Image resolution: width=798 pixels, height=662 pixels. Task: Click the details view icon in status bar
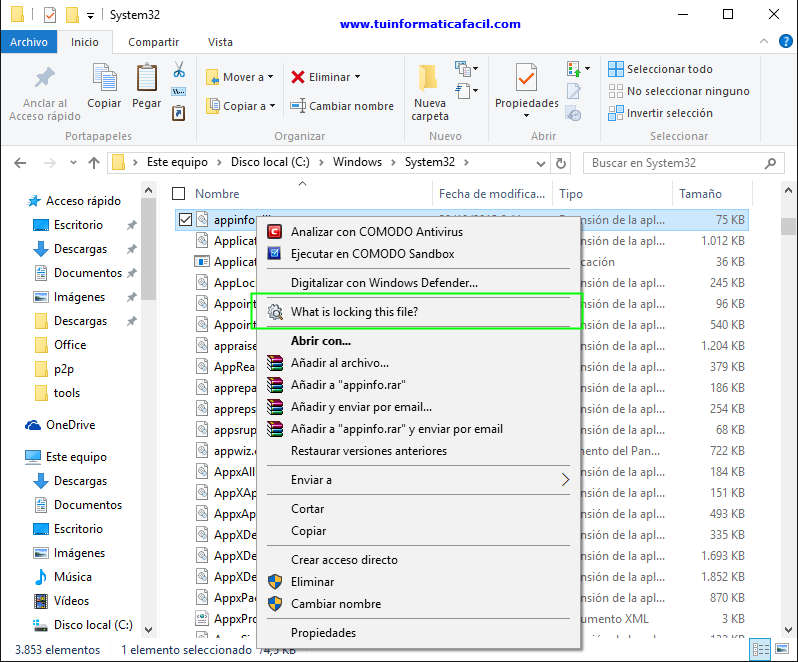pyautogui.click(x=761, y=649)
